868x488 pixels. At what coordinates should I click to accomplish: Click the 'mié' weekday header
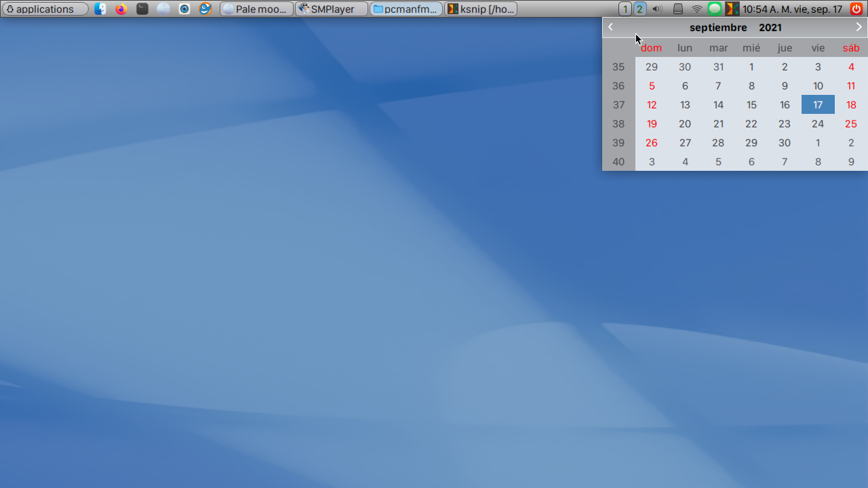coord(751,47)
